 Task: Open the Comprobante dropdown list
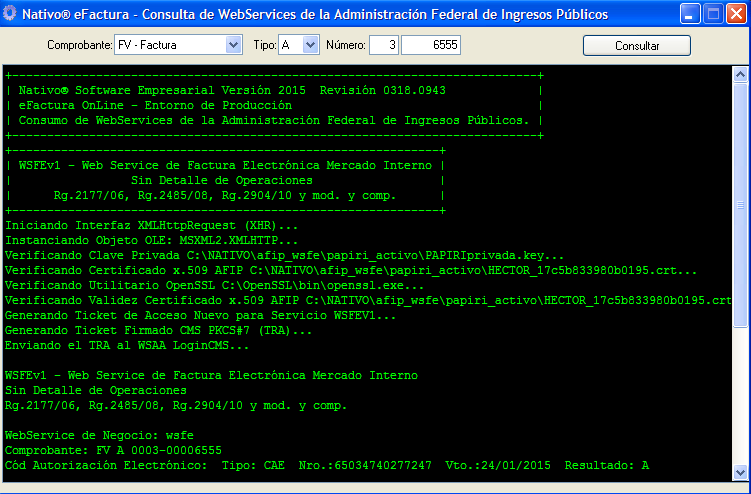pyautogui.click(x=234, y=45)
